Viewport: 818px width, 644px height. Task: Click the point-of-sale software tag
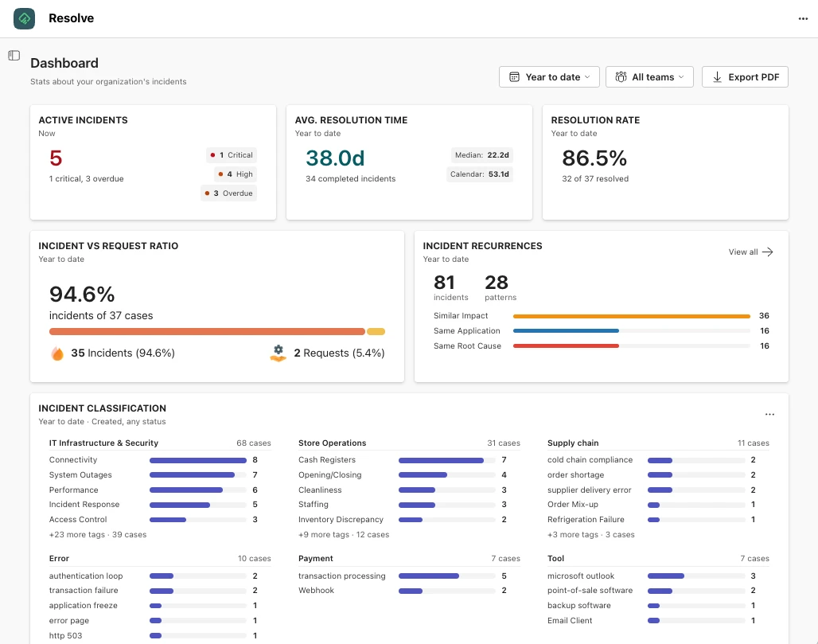point(590,590)
